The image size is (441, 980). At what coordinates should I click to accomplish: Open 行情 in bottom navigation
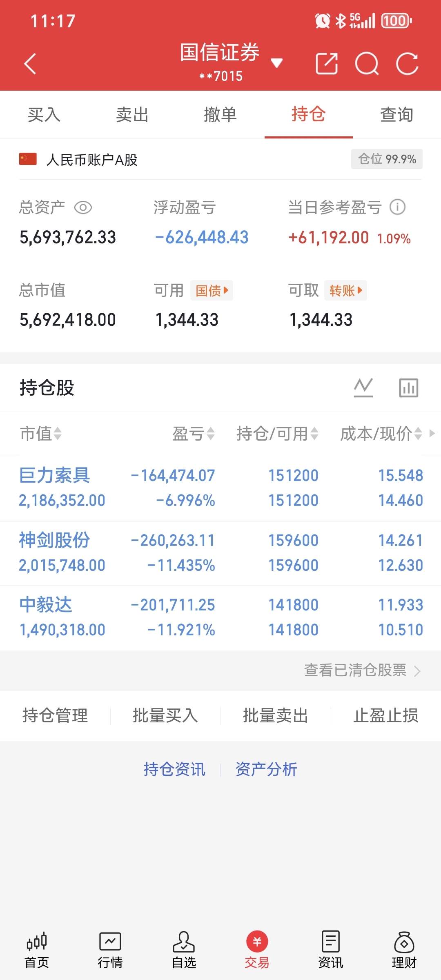(x=110, y=950)
